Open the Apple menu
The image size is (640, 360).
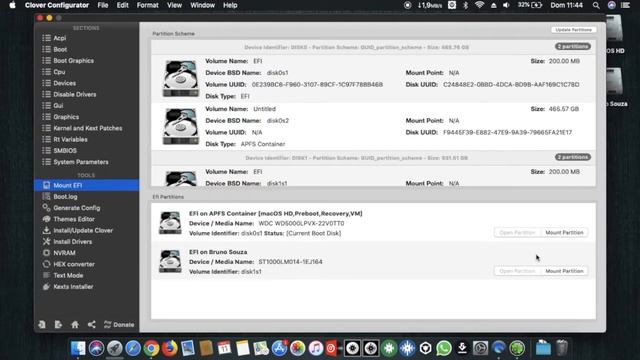12,5
